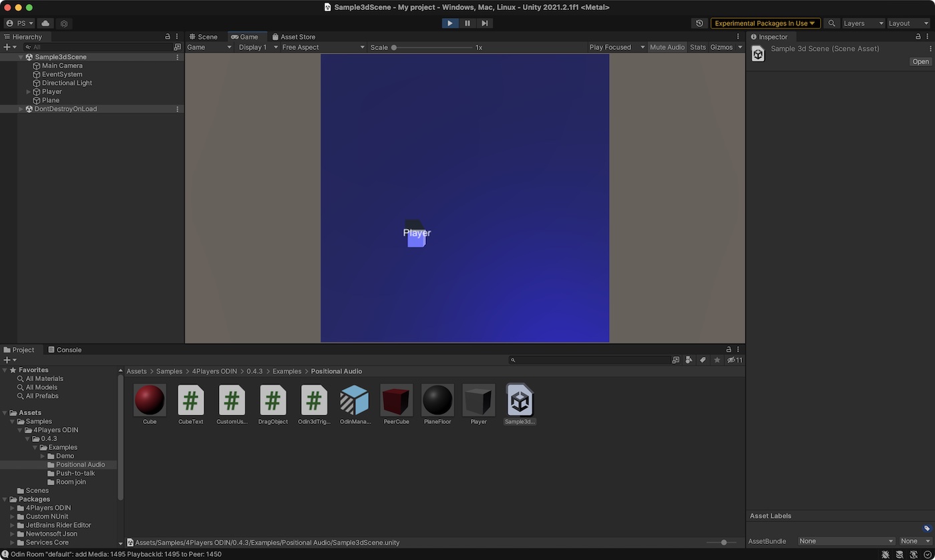Click the Project panel search field
The height and width of the screenshot is (560, 935).
[589, 360]
